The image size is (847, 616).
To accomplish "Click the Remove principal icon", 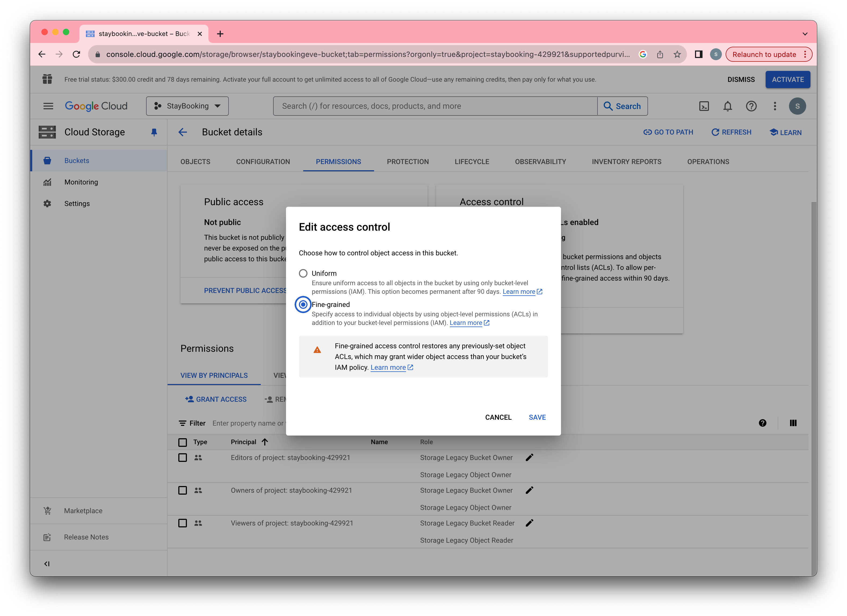I will tap(268, 399).
